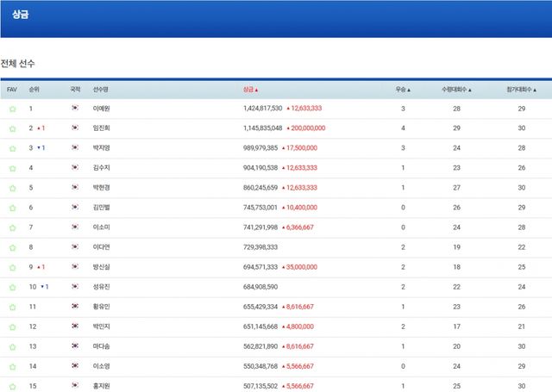Open player 박지영's name link
Image resolution: width=552 pixels, height=392 pixels.
tap(101, 148)
